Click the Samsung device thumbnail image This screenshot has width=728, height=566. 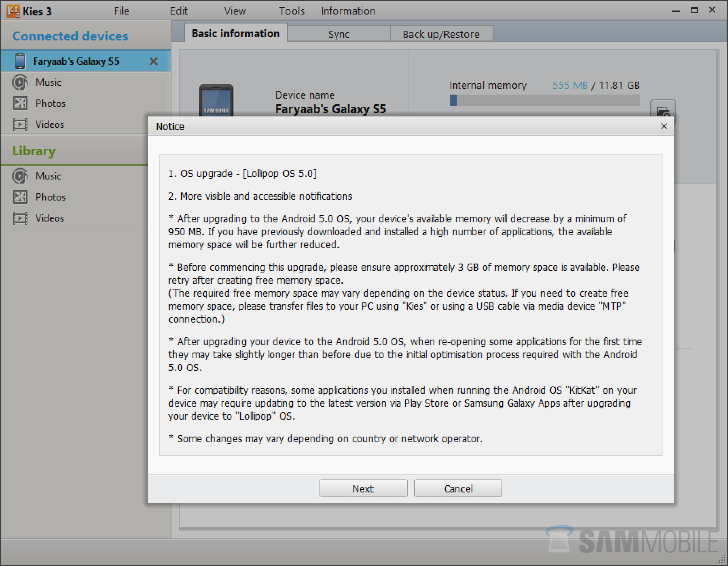[x=216, y=101]
